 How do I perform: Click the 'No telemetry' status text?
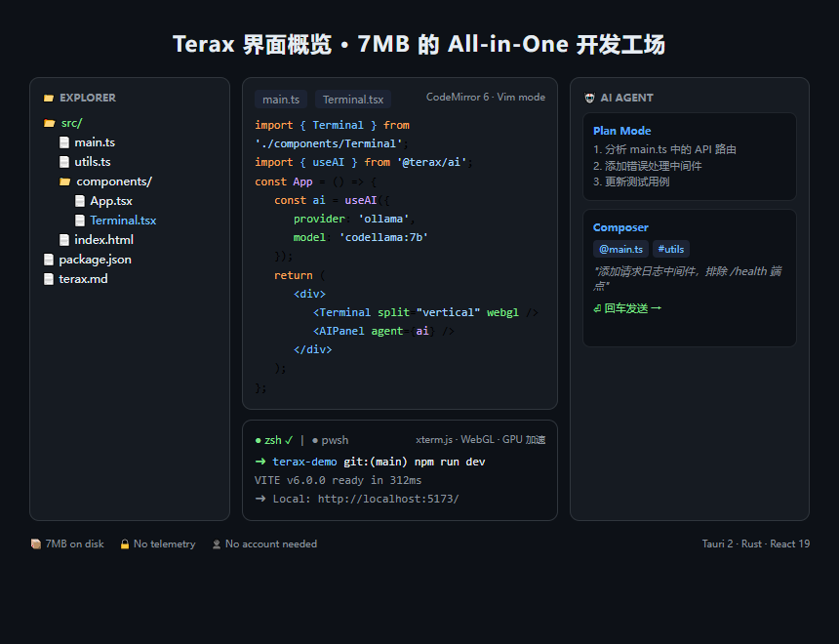[x=164, y=543]
